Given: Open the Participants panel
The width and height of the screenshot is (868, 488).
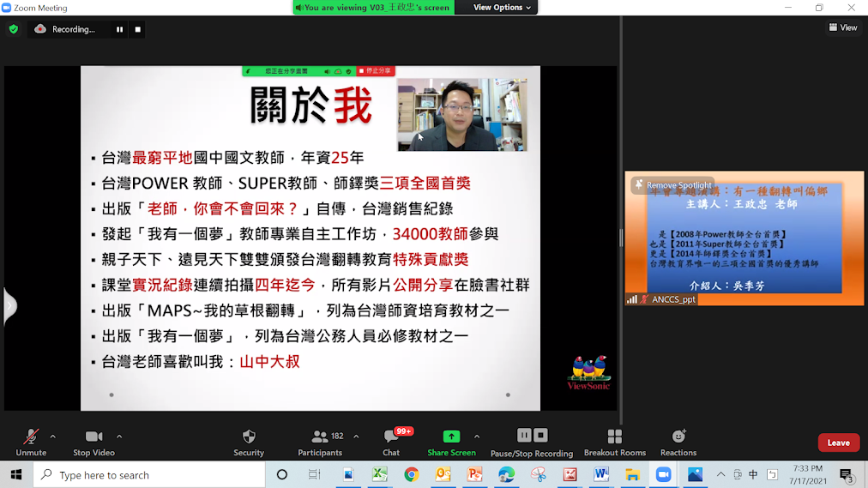Looking at the screenshot, I should pyautogui.click(x=320, y=443).
